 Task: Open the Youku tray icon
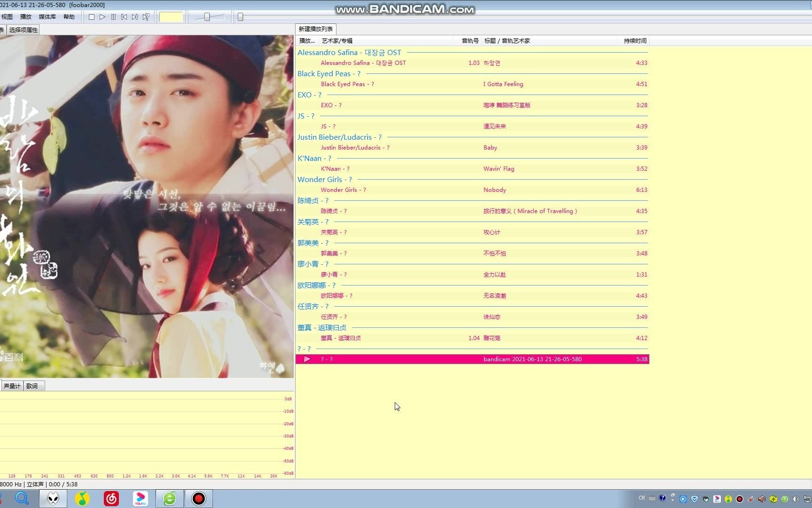717,499
